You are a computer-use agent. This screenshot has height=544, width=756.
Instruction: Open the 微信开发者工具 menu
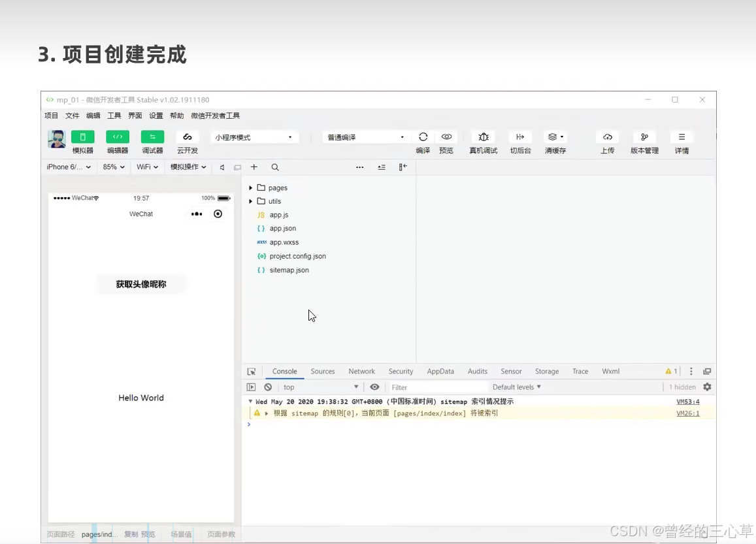click(215, 116)
